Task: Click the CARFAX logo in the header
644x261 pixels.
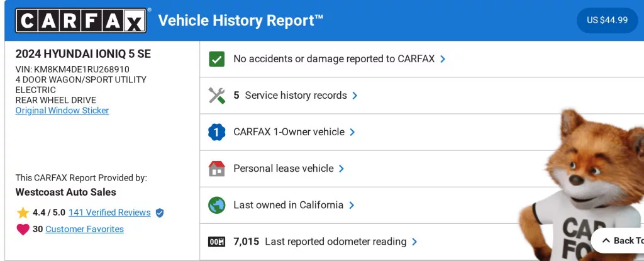Action: (x=80, y=20)
